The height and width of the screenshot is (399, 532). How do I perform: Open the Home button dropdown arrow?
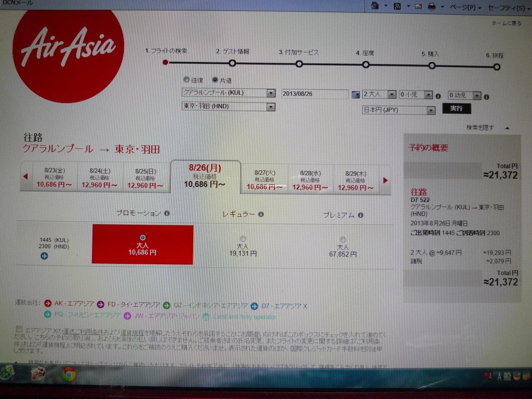(386, 6)
